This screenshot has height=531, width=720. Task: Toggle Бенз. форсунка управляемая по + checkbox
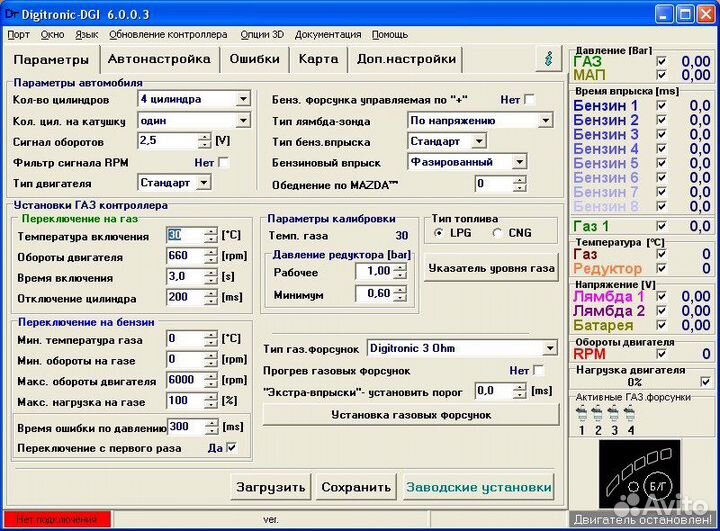(x=529, y=99)
